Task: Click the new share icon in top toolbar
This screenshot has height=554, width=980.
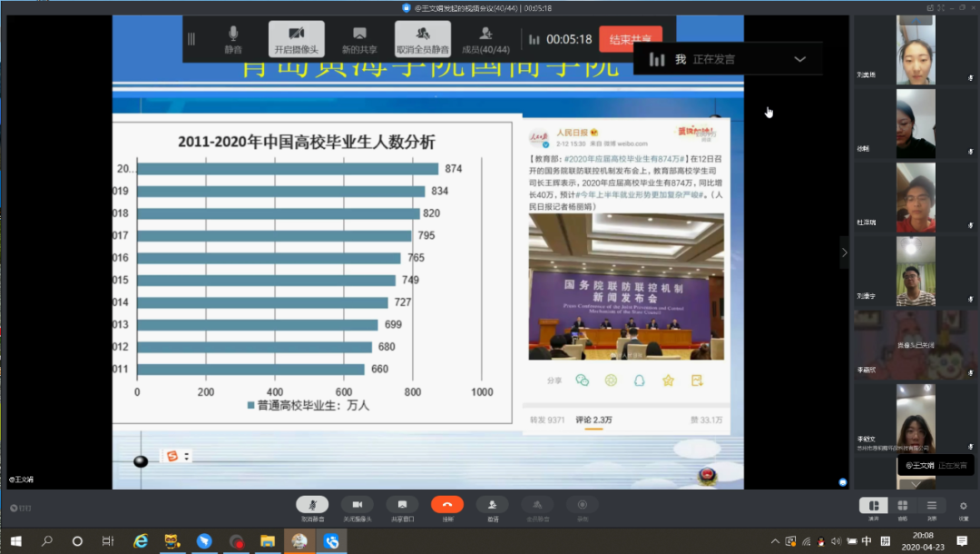Action: pyautogui.click(x=360, y=39)
